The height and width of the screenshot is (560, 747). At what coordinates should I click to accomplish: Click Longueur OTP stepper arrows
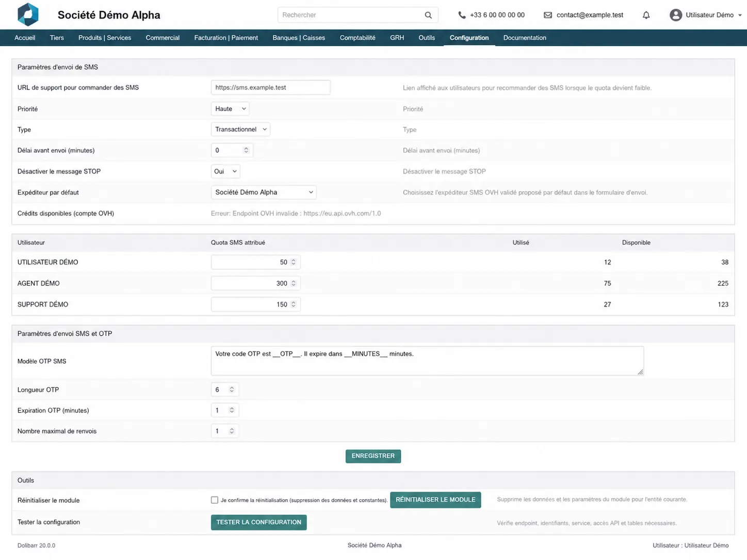pyautogui.click(x=232, y=389)
